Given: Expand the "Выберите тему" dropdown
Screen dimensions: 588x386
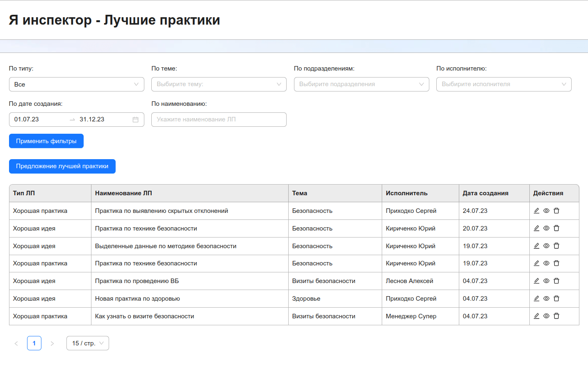Looking at the screenshot, I should pos(219,85).
